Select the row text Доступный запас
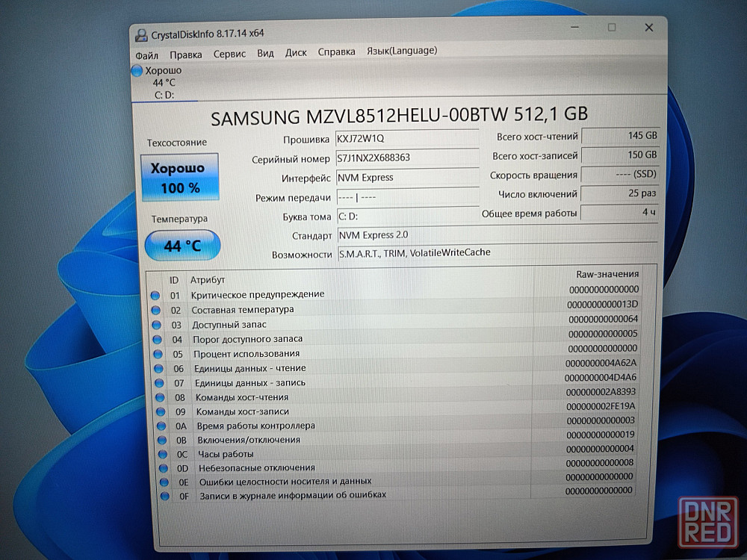747x560 pixels. (x=229, y=325)
